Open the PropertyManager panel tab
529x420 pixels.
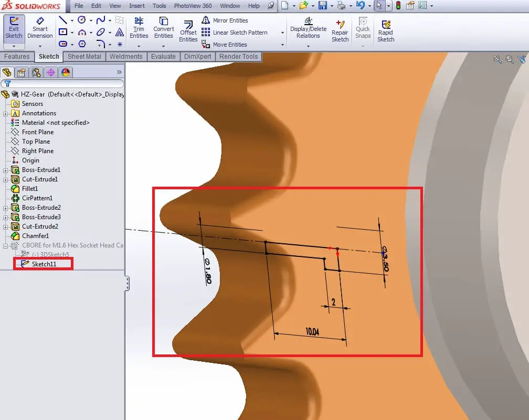[x=22, y=72]
